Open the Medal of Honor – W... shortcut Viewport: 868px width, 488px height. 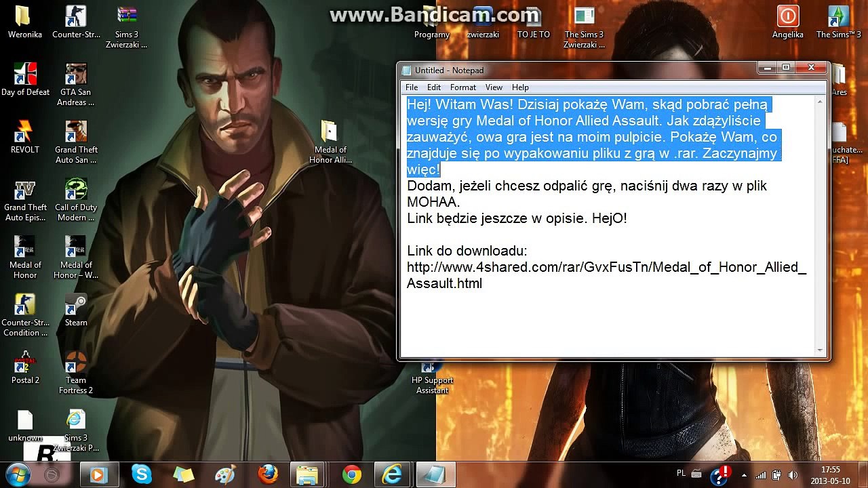coord(76,258)
